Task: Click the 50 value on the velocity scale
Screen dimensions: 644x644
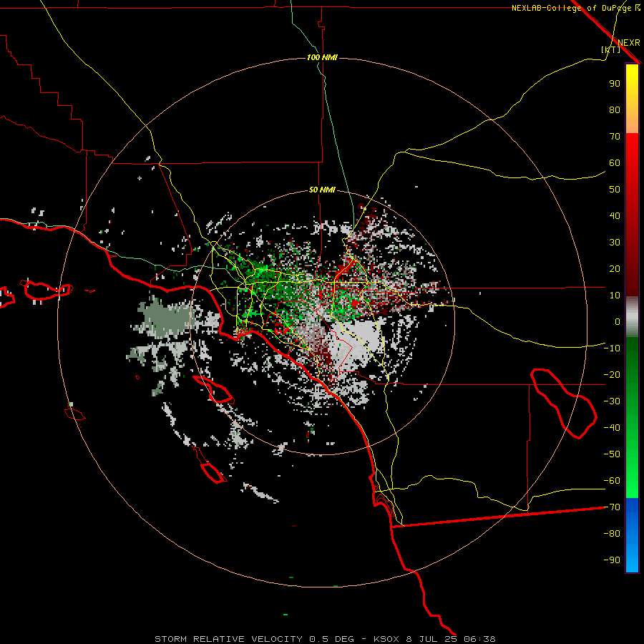Action: click(x=615, y=190)
